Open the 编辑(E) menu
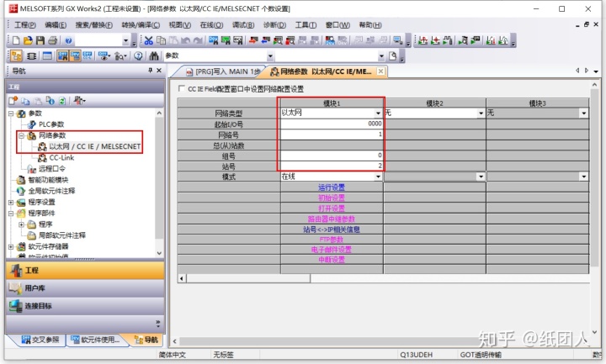Viewport: 606px width, 364px height. 56,25
